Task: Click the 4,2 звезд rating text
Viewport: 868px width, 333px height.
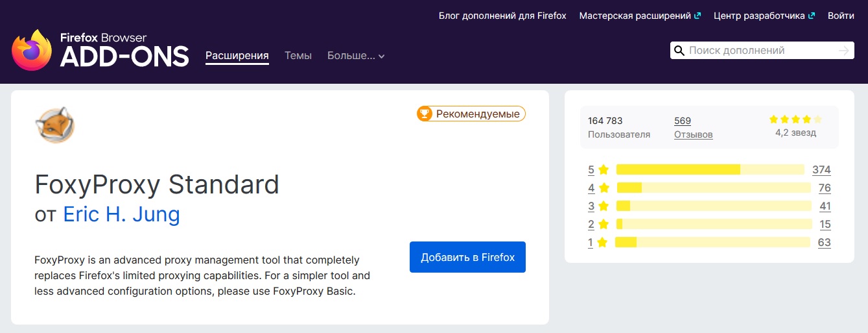Action: (795, 133)
